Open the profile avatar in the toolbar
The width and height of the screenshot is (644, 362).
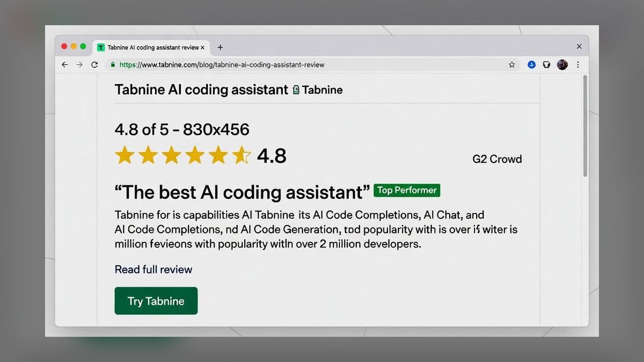(562, 64)
